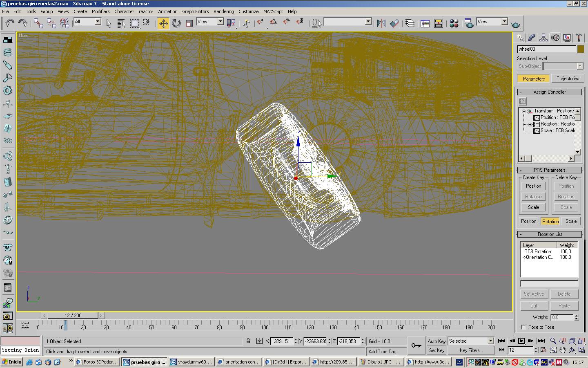Choose the Select Object arrow tool
The height and width of the screenshot is (368, 588).
pos(109,23)
